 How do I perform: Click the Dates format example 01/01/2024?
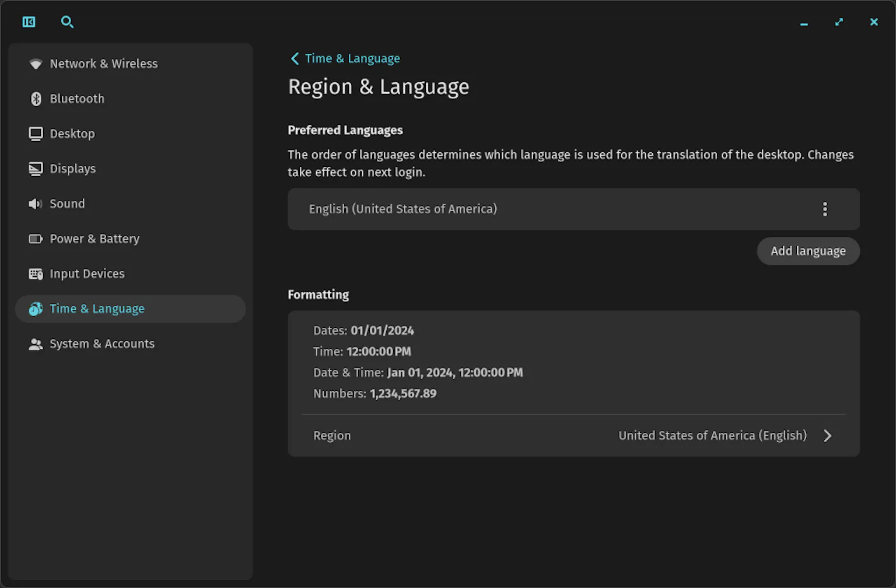pyautogui.click(x=383, y=330)
